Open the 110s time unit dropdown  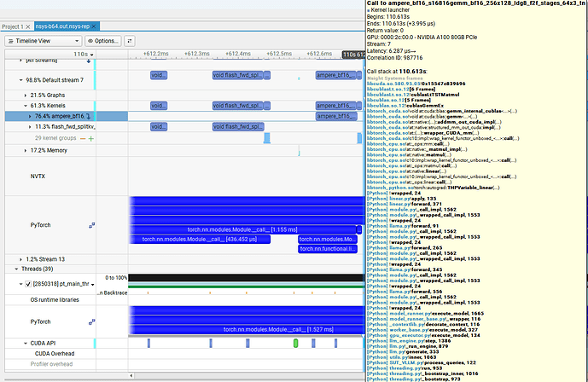pyautogui.click(x=91, y=55)
